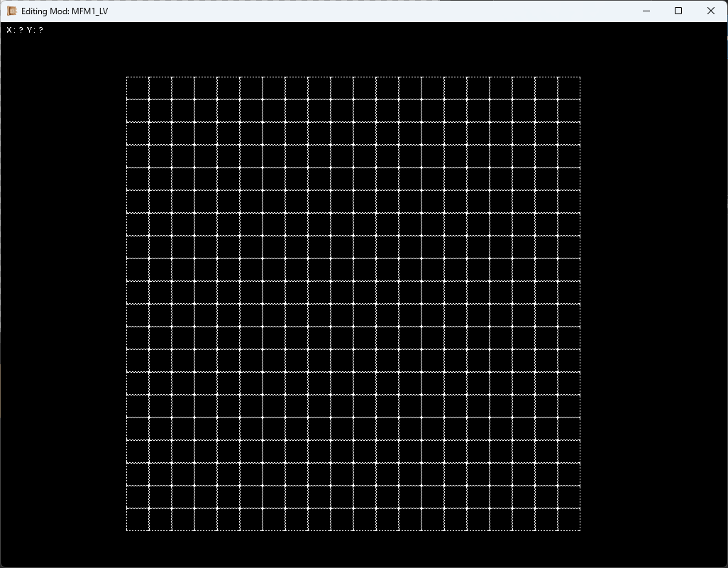This screenshot has width=728, height=568.
Task: Choose the grid cell in row 10, column 1
Action: tap(138, 293)
